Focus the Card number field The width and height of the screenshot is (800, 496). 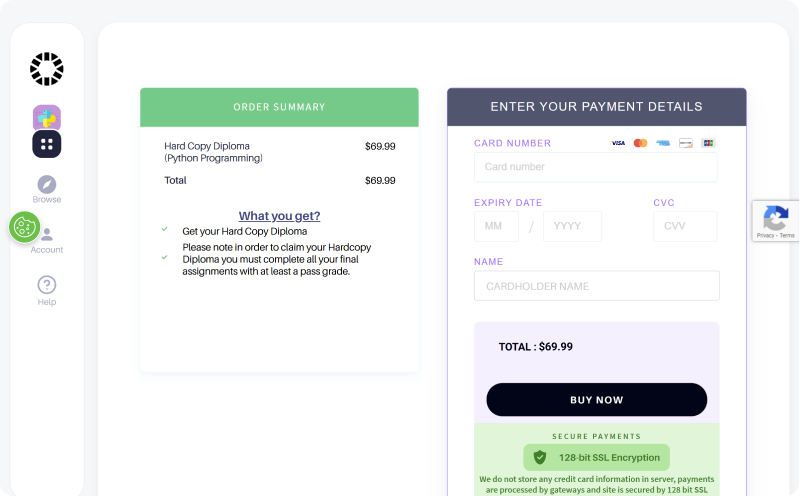point(595,167)
